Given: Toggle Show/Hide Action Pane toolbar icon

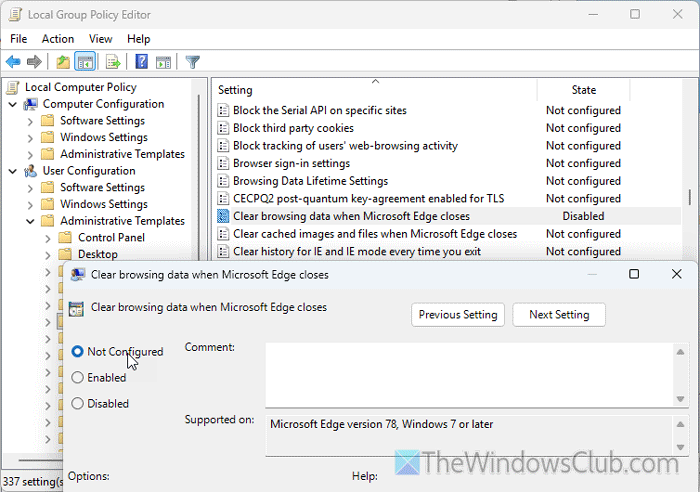Looking at the screenshot, I should pos(163,62).
